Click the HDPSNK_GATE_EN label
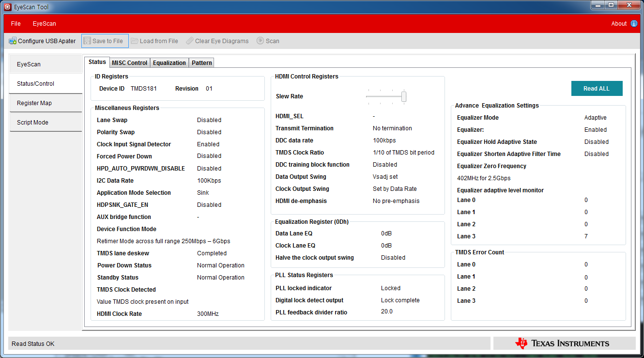Image resolution: width=644 pixels, height=358 pixels. point(123,205)
